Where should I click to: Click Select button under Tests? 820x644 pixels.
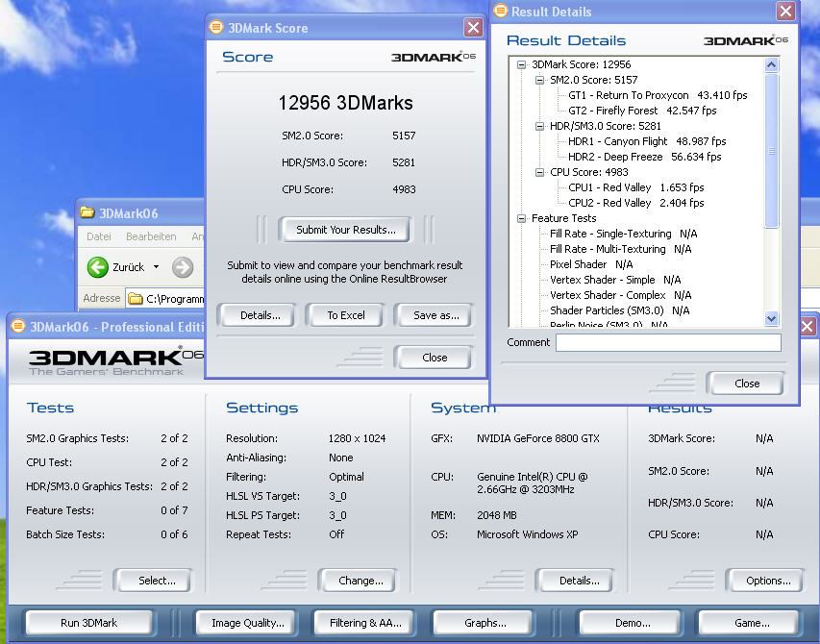click(x=155, y=581)
